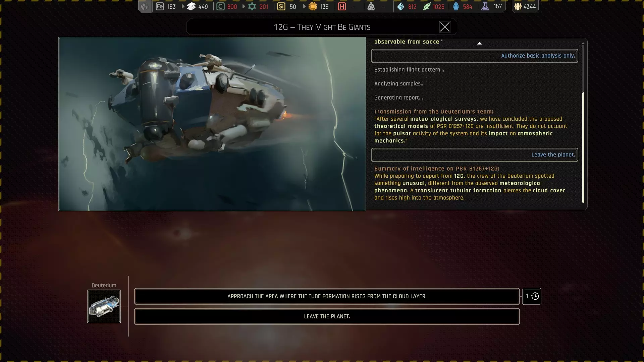The image size is (644, 362).
Task: Click the gear polymer resource icon
Action: click(x=252, y=6)
